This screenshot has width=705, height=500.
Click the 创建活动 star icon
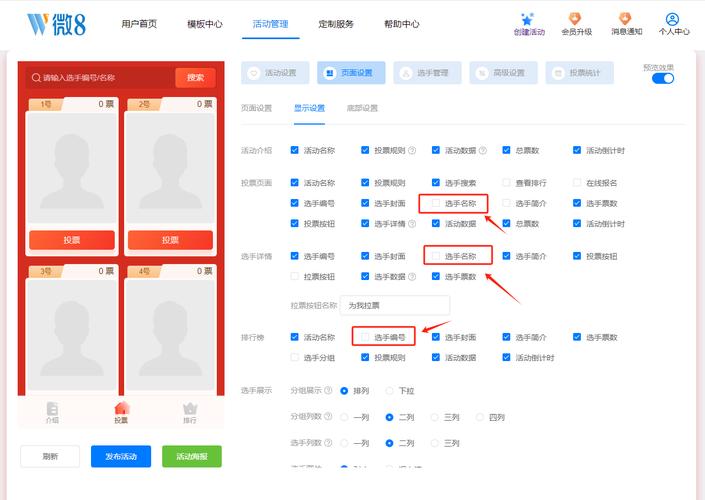[529, 19]
